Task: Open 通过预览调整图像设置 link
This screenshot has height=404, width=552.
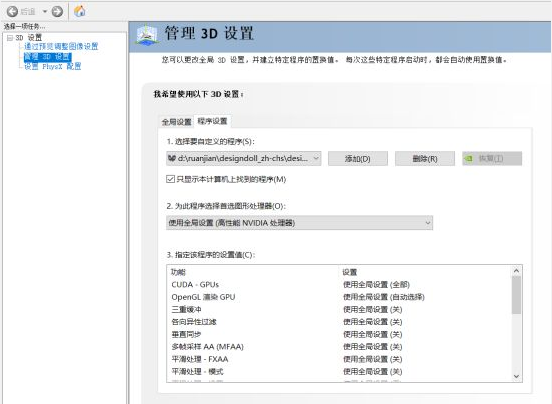Action: coord(61,46)
